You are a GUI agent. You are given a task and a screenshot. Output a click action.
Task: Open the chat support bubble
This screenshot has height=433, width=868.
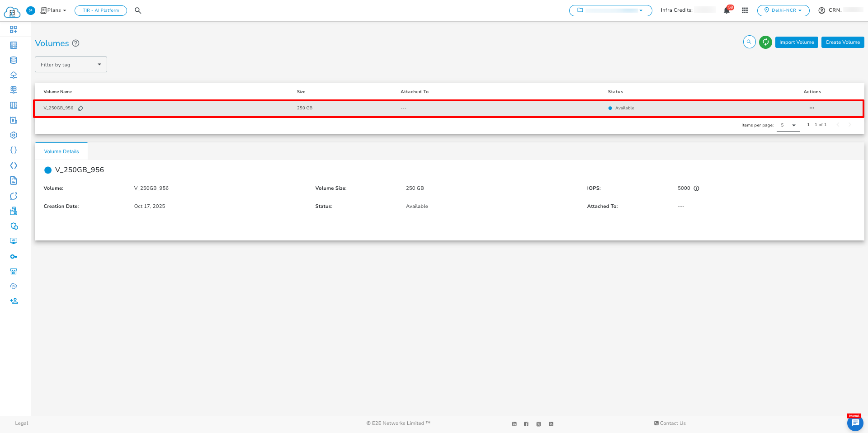(x=855, y=423)
